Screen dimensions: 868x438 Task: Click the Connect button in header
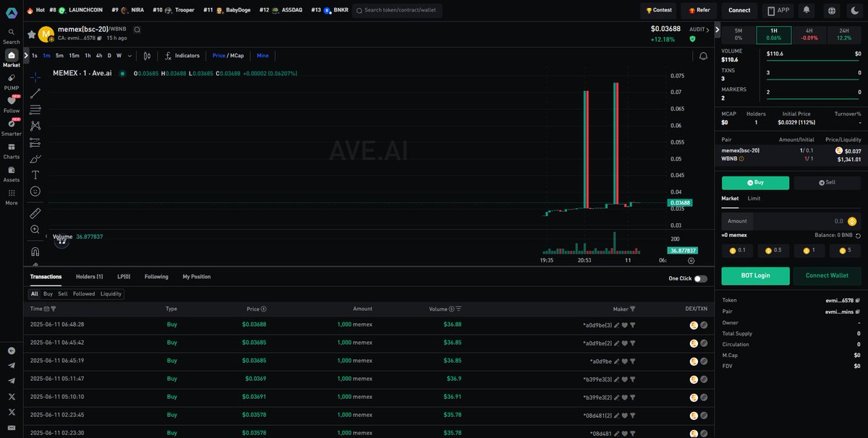739,11
